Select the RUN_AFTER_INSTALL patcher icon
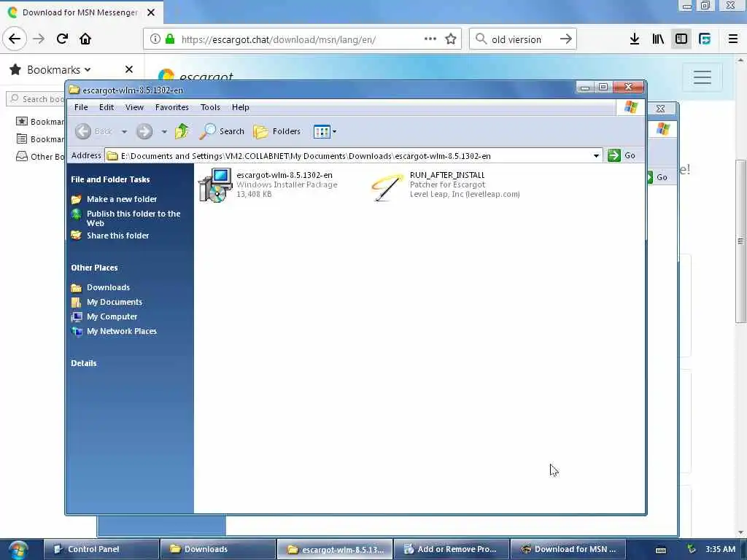 pos(387,187)
